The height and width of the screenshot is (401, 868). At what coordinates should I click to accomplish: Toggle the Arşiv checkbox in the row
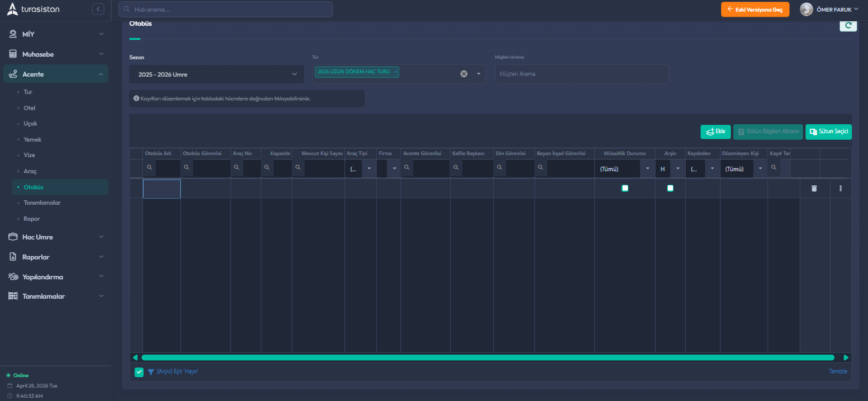pos(670,188)
